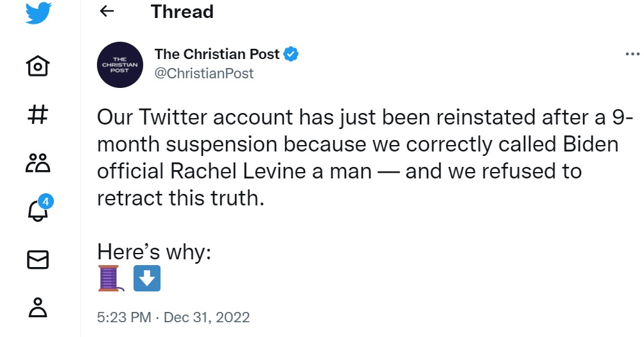Open the tweet's three-dot more menu

pos(633,54)
